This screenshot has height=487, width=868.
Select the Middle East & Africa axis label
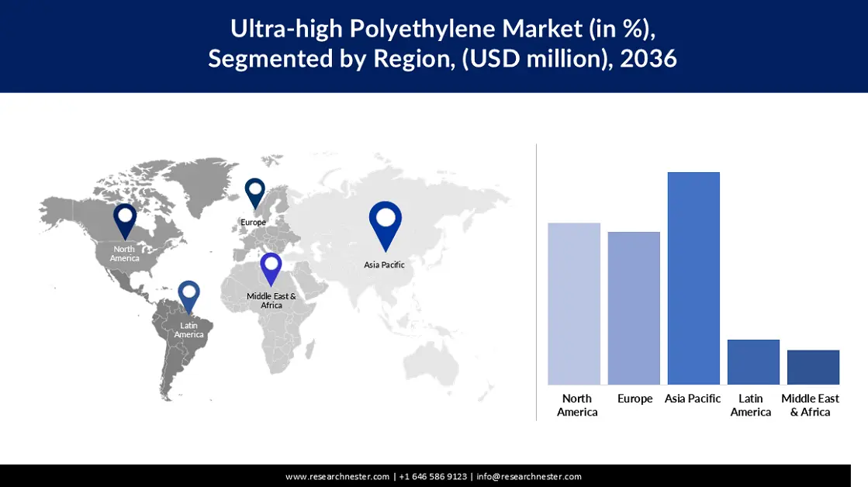pos(810,405)
